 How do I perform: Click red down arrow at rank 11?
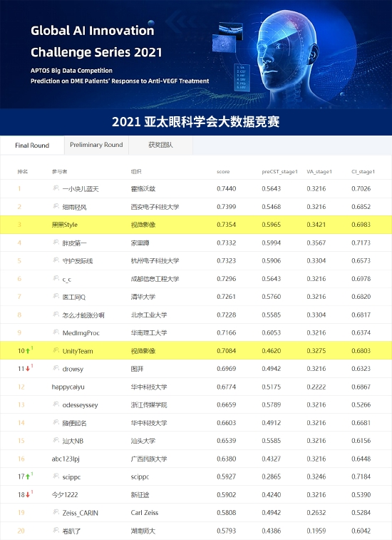coord(28,369)
